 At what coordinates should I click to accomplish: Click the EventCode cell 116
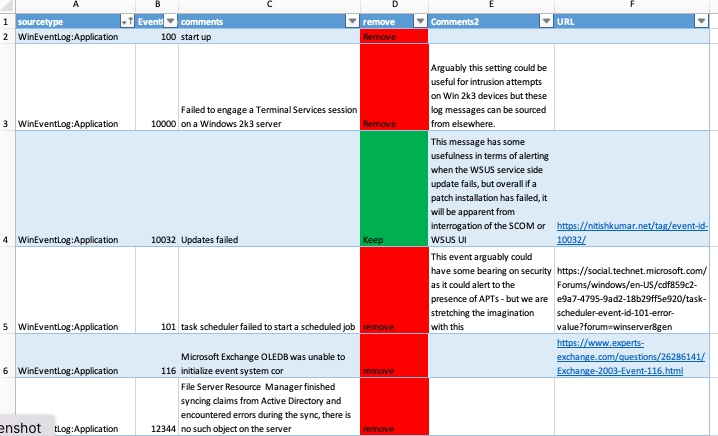(157, 355)
